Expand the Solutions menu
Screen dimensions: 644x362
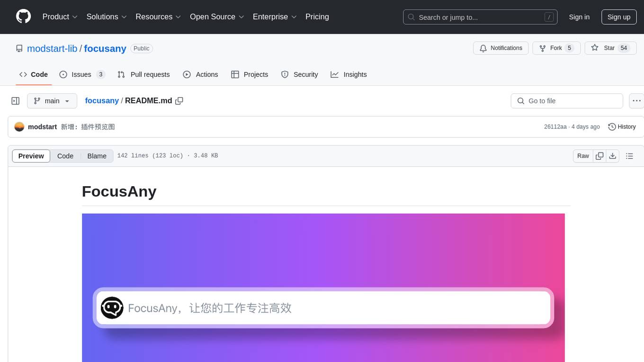[107, 17]
